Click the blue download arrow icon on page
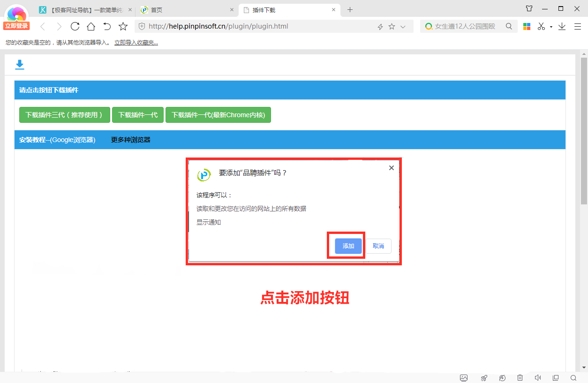Image resolution: width=588 pixels, height=383 pixels. point(19,65)
